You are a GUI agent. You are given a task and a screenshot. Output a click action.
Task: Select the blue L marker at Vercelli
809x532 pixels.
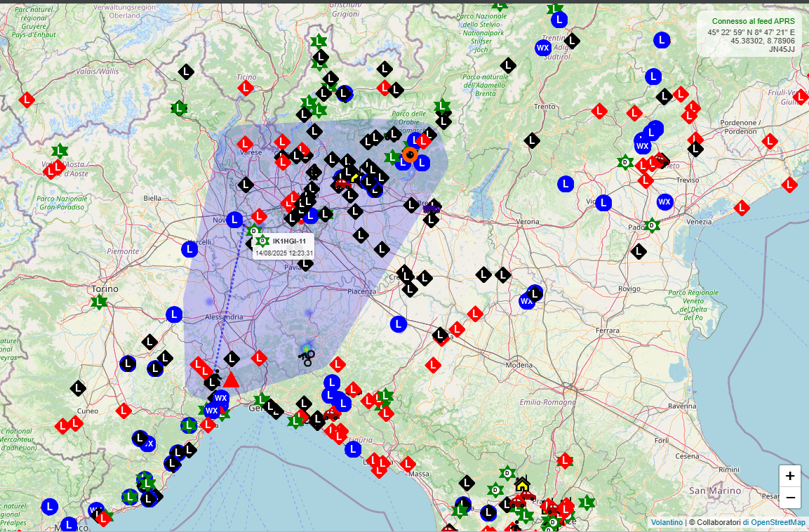[x=190, y=250]
